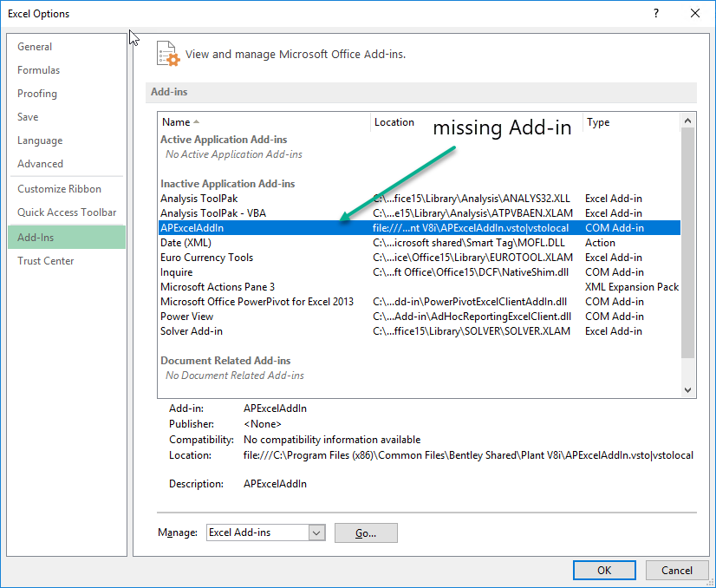
Task: Click the add-in list scrollbar thumb
Action: pyautogui.click(x=687, y=243)
